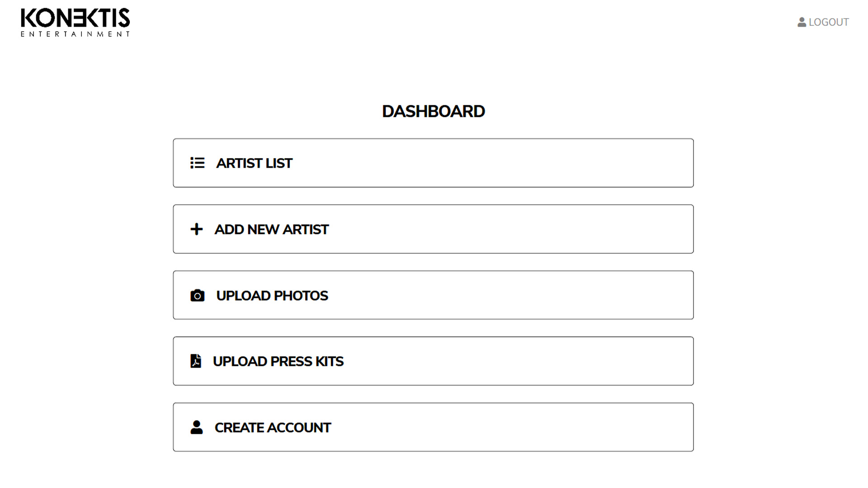Click the list icon beside Artist List

click(x=197, y=163)
